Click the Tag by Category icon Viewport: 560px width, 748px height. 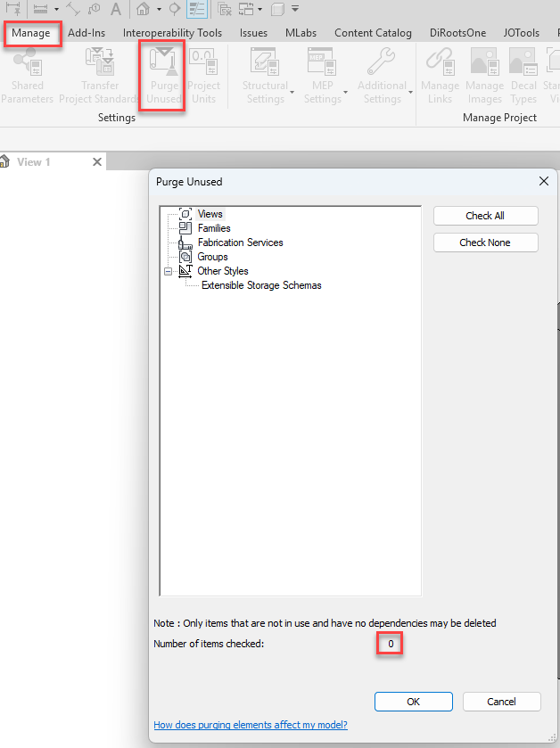coord(94,9)
